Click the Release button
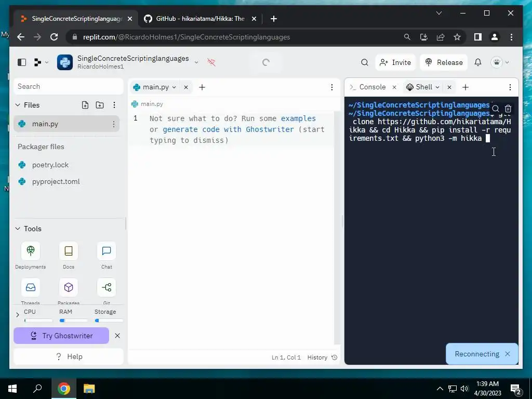532x399 pixels. tap(444, 62)
